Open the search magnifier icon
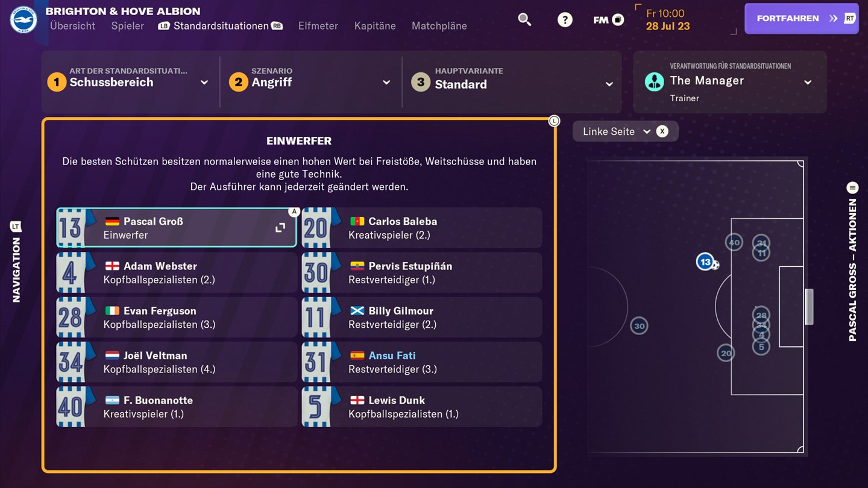The height and width of the screenshot is (488, 868). (x=524, y=19)
